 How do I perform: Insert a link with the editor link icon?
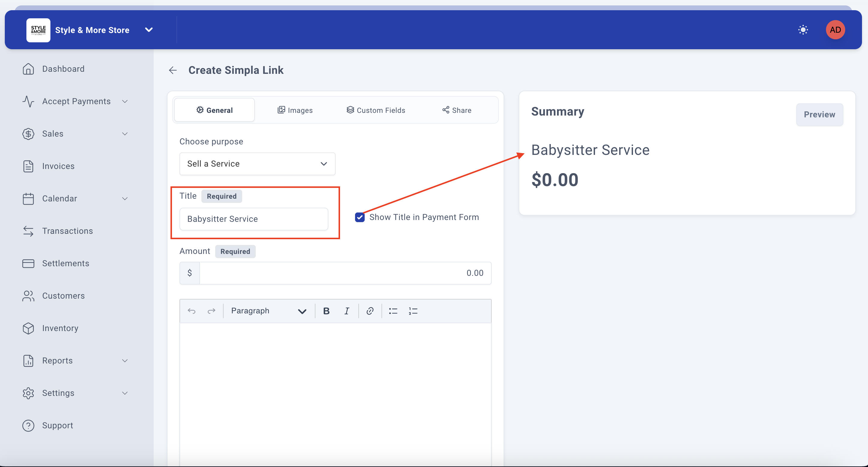tap(370, 311)
